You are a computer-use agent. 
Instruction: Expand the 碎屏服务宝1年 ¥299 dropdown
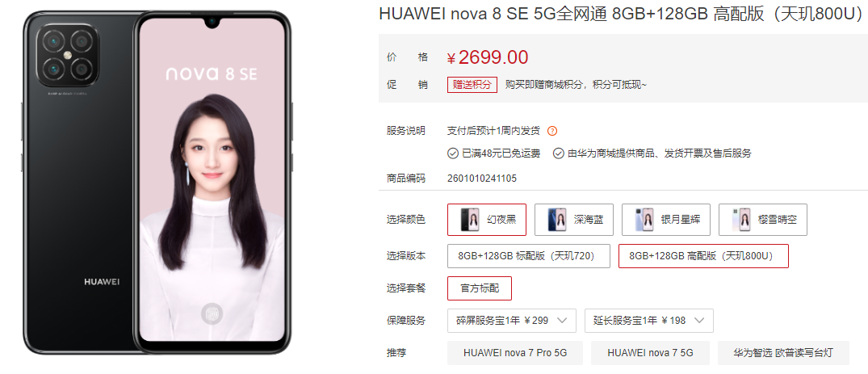[511, 320]
